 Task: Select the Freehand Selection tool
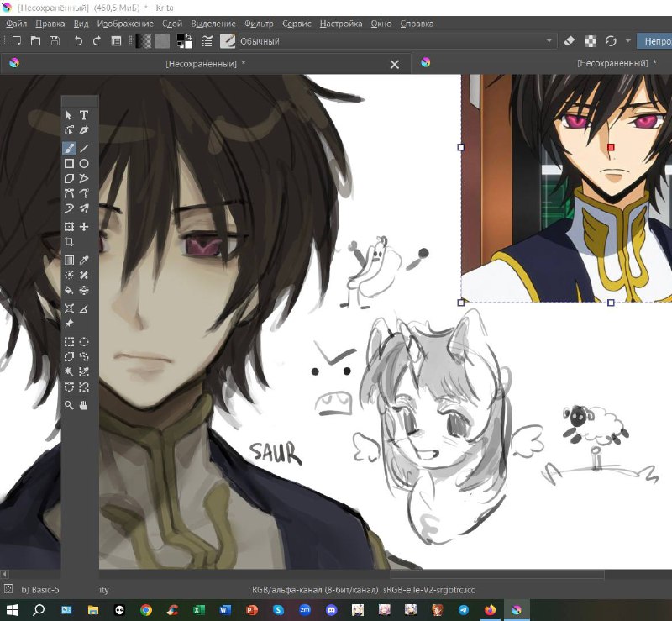pos(84,357)
